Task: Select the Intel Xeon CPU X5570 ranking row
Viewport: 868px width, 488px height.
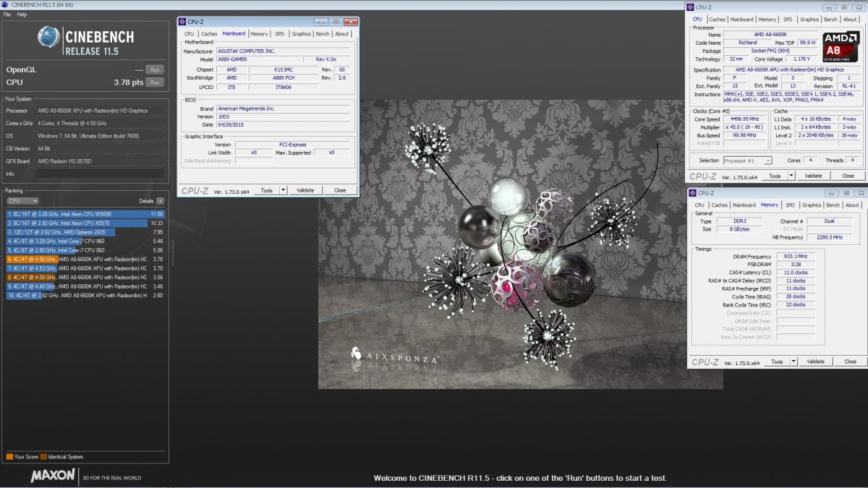Action: (85, 223)
